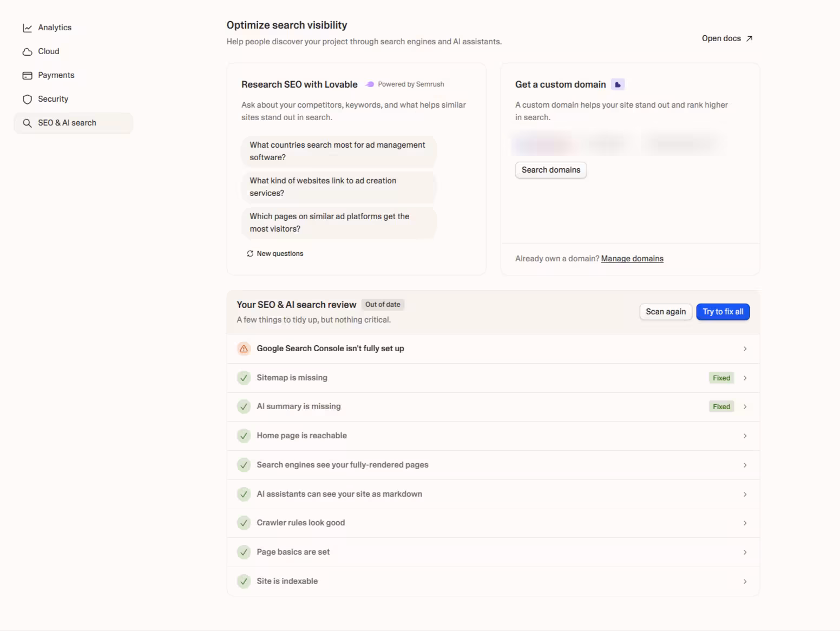840x631 pixels.
Task: Click the check icon for Home page is reachable
Action: [x=244, y=436]
